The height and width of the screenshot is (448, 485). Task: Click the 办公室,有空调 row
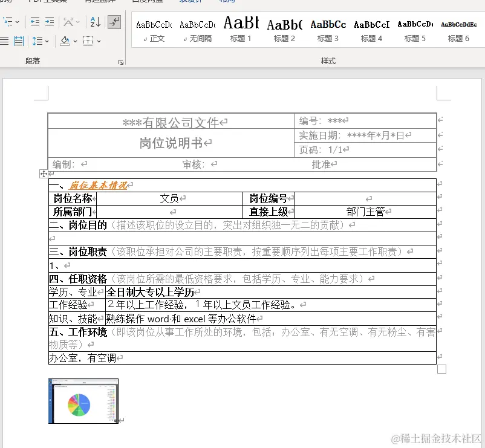242,358
